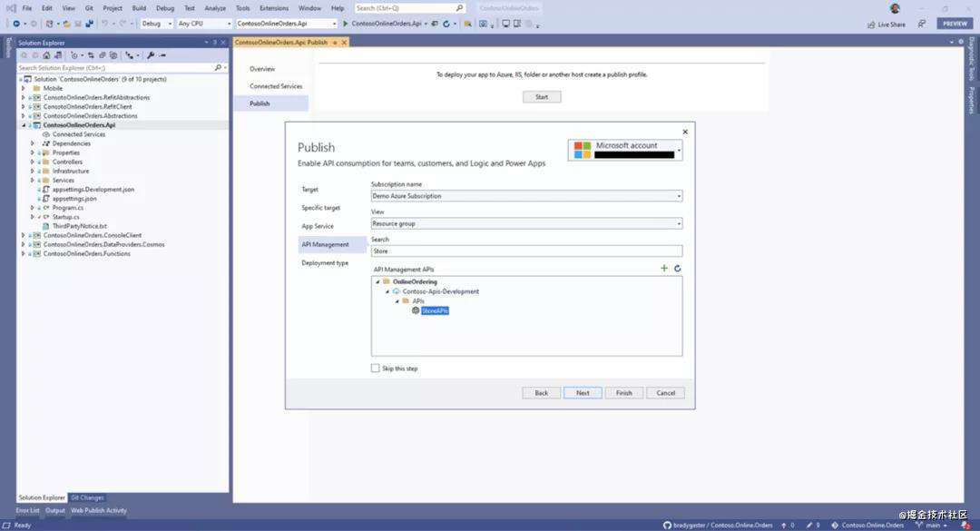
Task: Click the Next button
Action: 583,393
